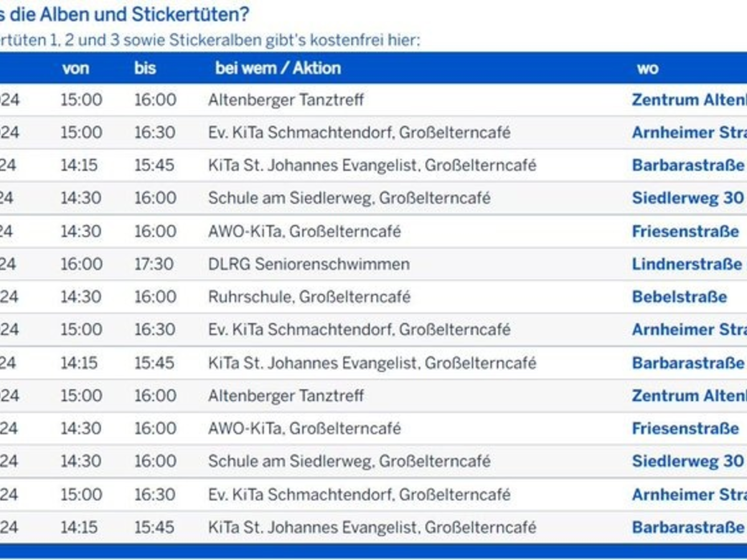Click the 16:00 start time in DLRG row
The width and height of the screenshot is (747, 560).
pyautogui.click(x=81, y=264)
